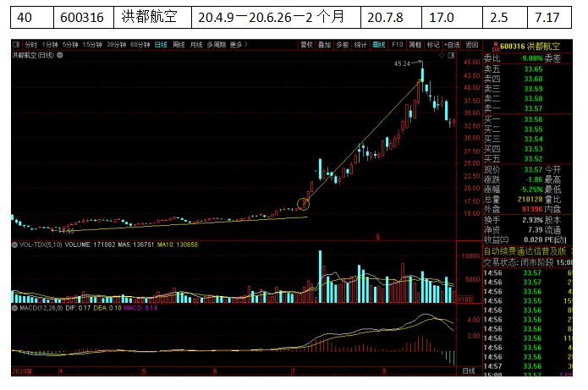The image size is (588, 390).
Task: Select the 15分钟 period
Action: pyautogui.click(x=92, y=45)
